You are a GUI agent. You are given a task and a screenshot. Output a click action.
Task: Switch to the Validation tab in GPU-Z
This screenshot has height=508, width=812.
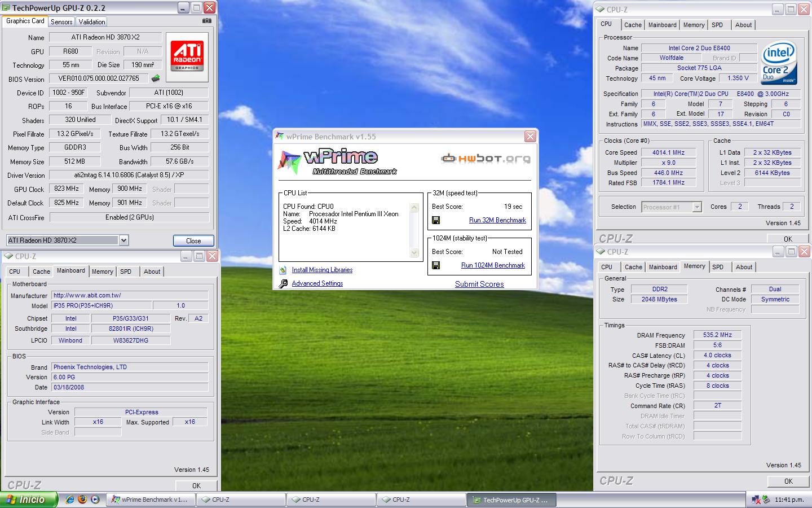(92, 22)
